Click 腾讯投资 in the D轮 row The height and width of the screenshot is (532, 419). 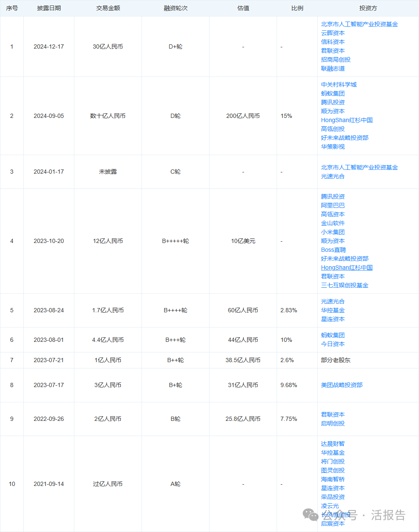click(333, 102)
